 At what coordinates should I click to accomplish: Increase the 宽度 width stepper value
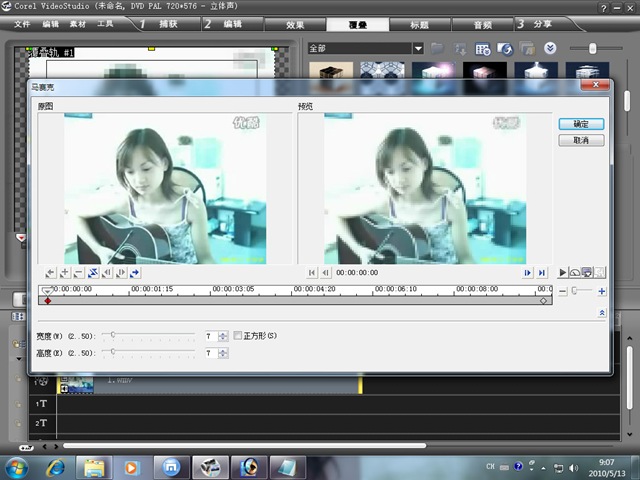coord(223,333)
